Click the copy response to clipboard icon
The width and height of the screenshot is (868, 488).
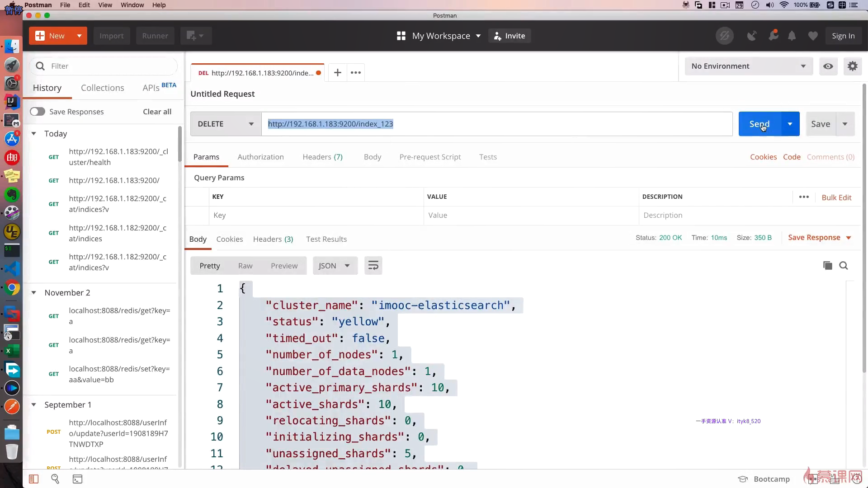point(827,266)
